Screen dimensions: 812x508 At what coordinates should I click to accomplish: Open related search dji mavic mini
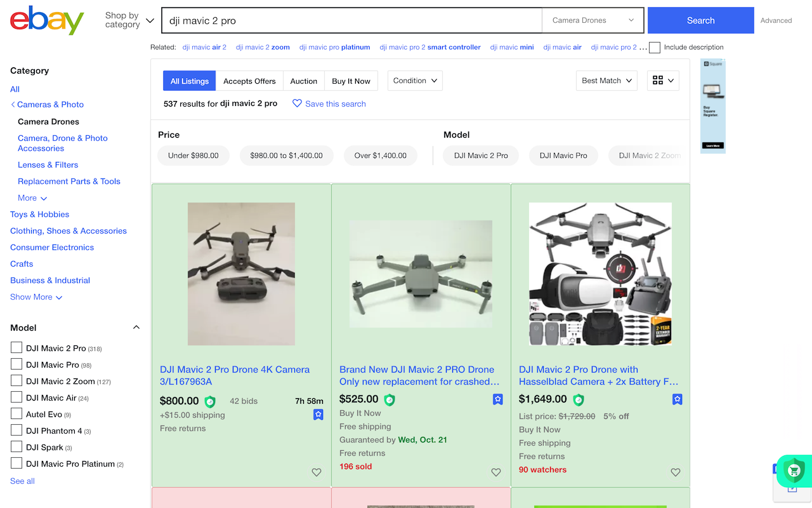[x=512, y=47]
